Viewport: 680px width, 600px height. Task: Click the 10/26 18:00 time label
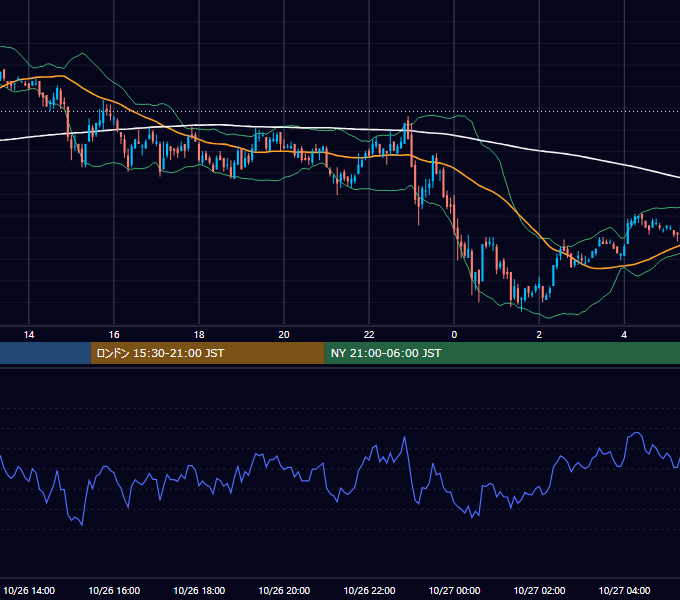[x=199, y=590]
